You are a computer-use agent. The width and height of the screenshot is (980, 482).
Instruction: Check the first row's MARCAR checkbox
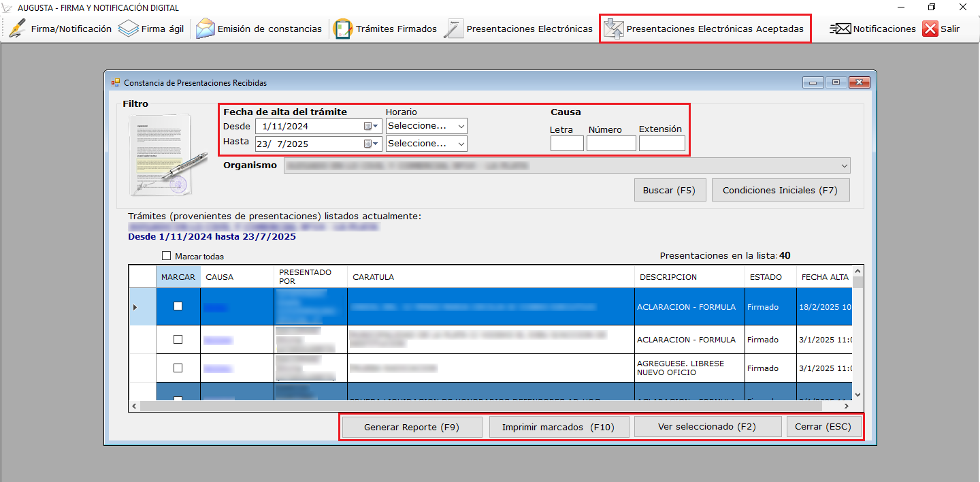click(178, 306)
